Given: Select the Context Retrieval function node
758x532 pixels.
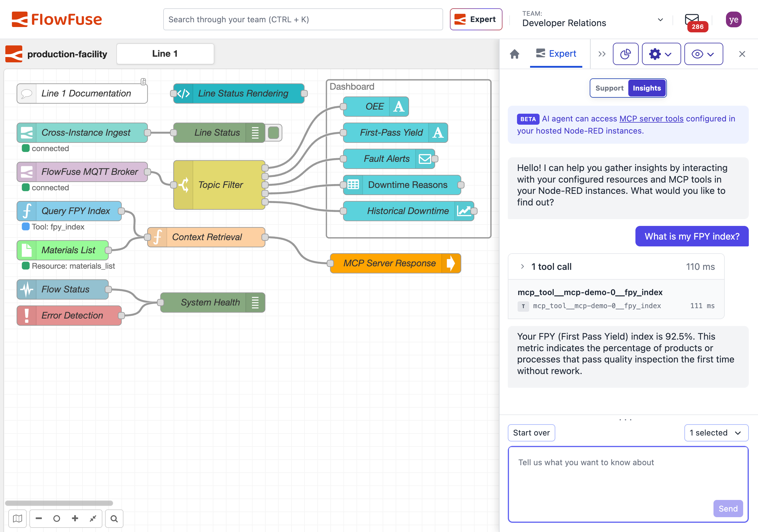Looking at the screenshot, I should click(x=206, y=237).
